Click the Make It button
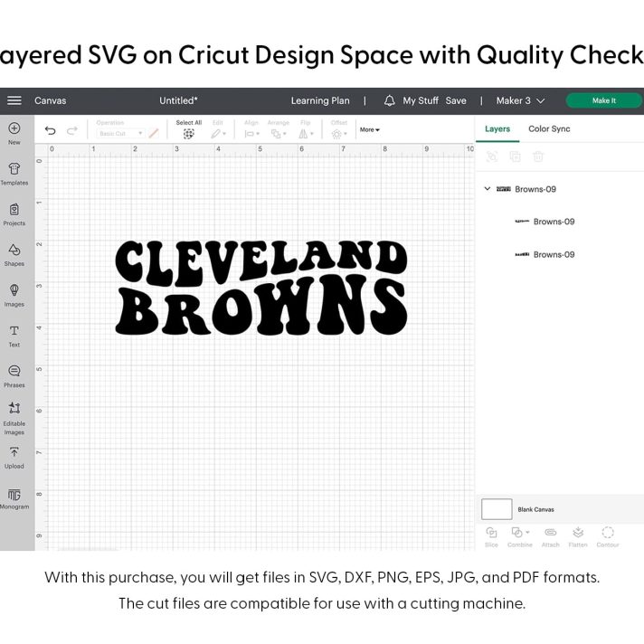This screenshot has width=644, height=644. [604, 100]
